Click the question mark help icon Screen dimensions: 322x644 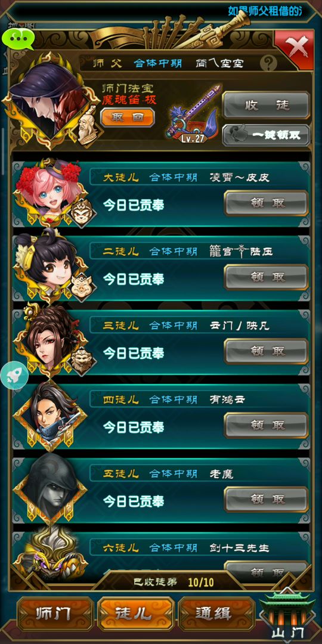tap(268, 63)
